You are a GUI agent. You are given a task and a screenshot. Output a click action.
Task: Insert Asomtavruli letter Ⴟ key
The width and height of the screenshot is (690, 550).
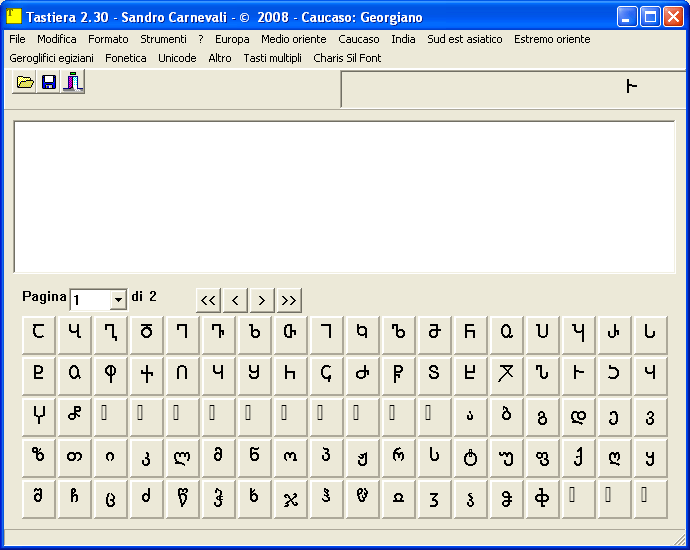point(507,376)
